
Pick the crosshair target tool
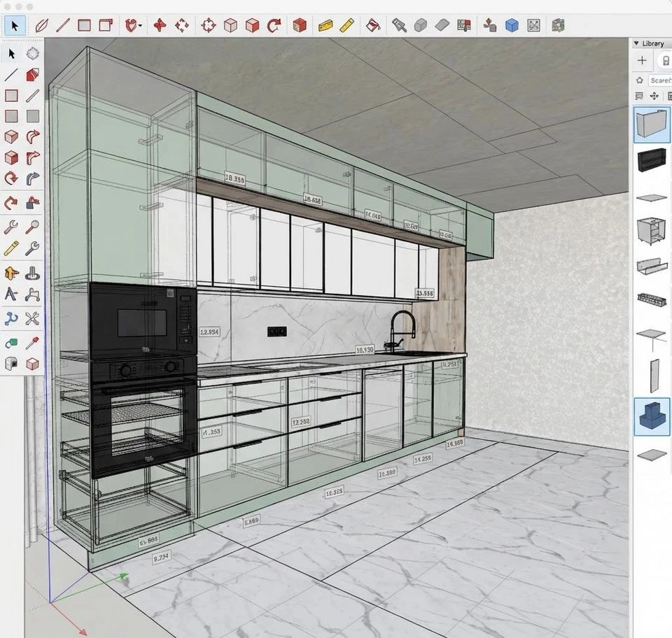[209, 26]
